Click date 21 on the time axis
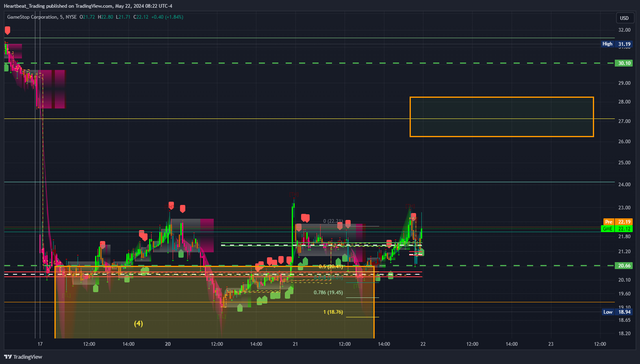This screenshot has height=364, width=640. [295, 344]
